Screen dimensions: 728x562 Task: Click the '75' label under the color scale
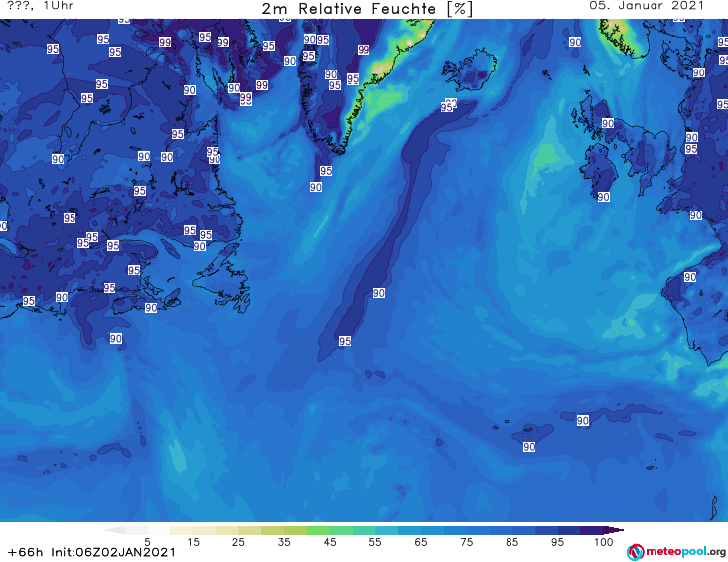[x=466, y=542]
